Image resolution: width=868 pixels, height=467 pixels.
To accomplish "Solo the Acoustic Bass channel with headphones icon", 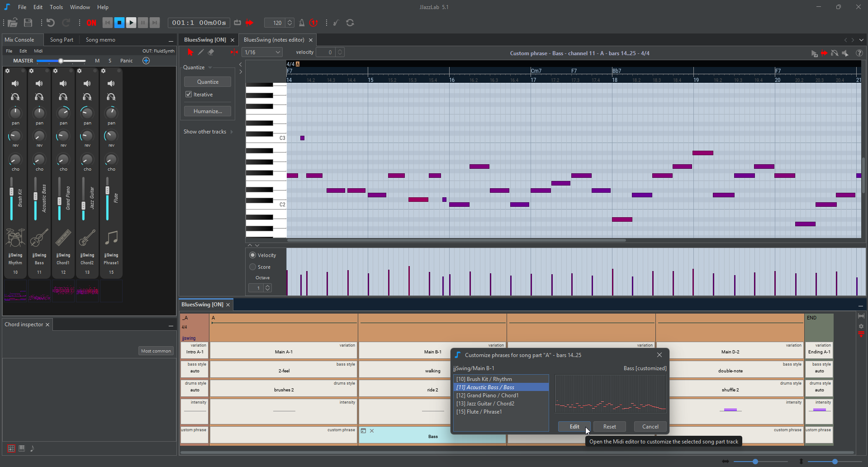I will coord(39,97).
